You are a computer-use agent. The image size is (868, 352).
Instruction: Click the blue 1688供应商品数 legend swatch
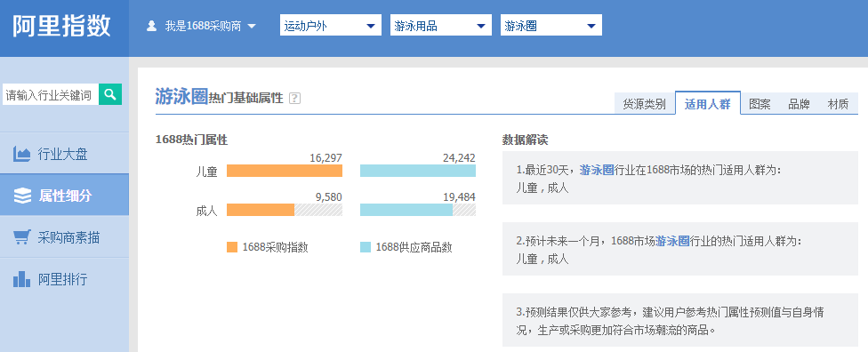[x=366, y=247]
